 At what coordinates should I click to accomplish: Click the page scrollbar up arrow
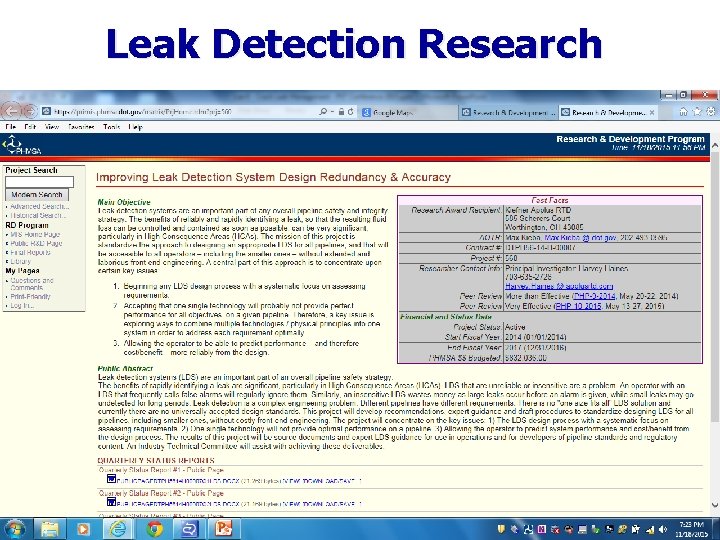pyautogui.click(x=715, y=146)
